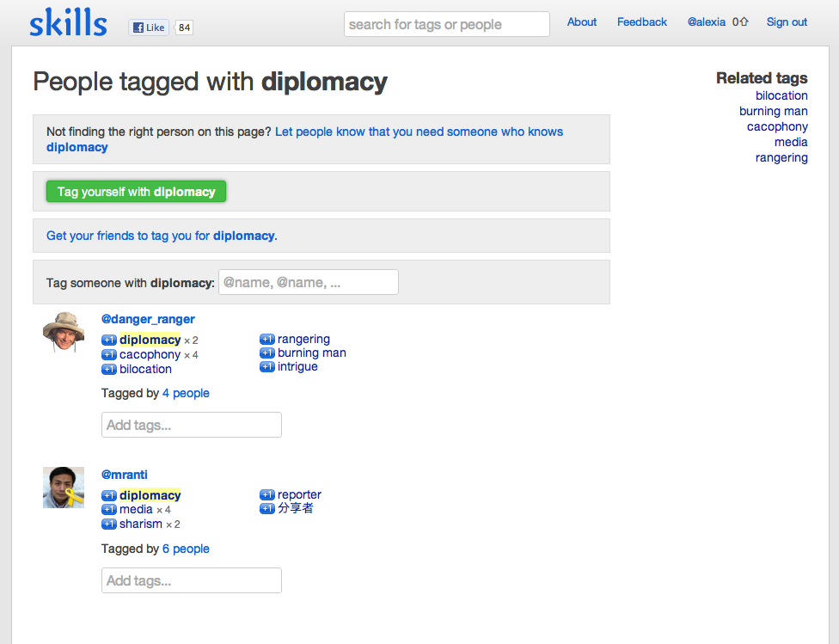This screenshot has width=839, height=644.
Task: Open the skills logo homepage
Action: click(x=68, y=23)
